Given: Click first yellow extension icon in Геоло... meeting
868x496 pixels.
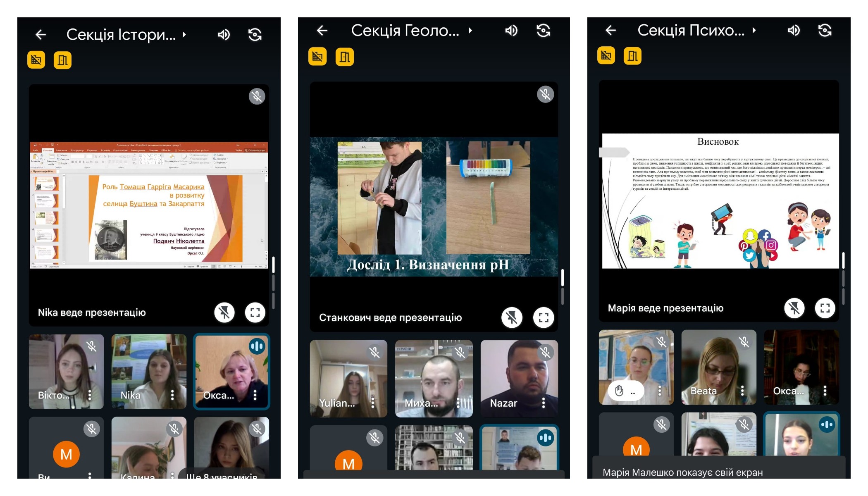Looking at the screenshot, I should 317,57.
